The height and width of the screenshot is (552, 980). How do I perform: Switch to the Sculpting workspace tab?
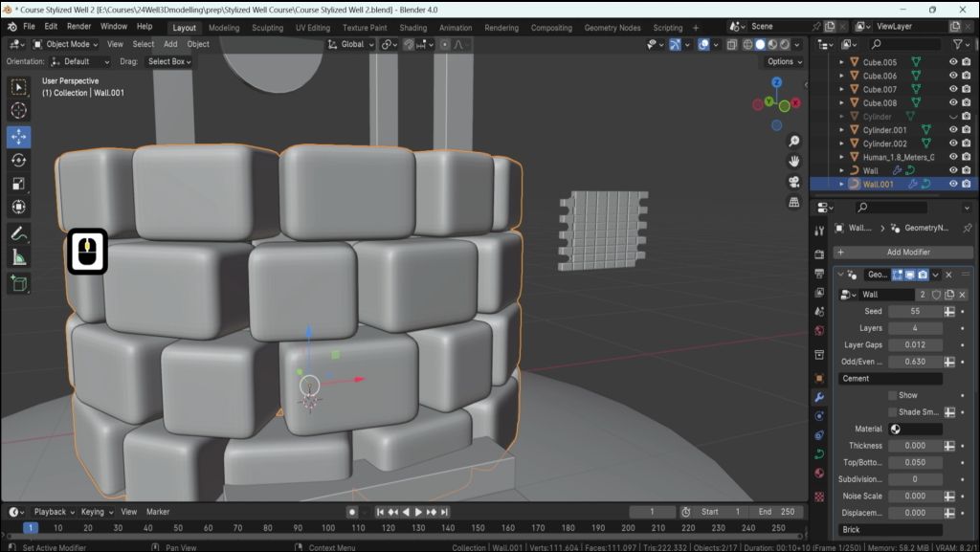click(268, 28)
